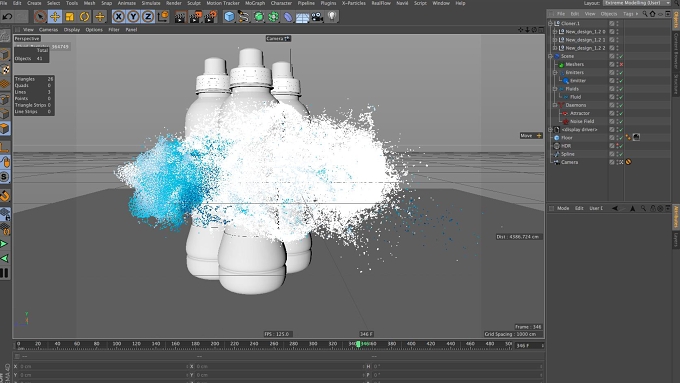Open the Simulate menu
Viewport: 680px width, 383px height.
point(151,3)
